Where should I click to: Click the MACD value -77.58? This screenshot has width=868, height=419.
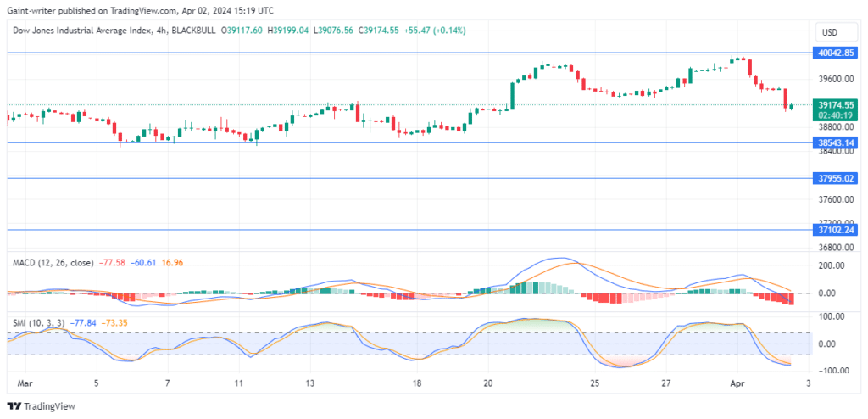pyautogui.click(x=113, y=263)
